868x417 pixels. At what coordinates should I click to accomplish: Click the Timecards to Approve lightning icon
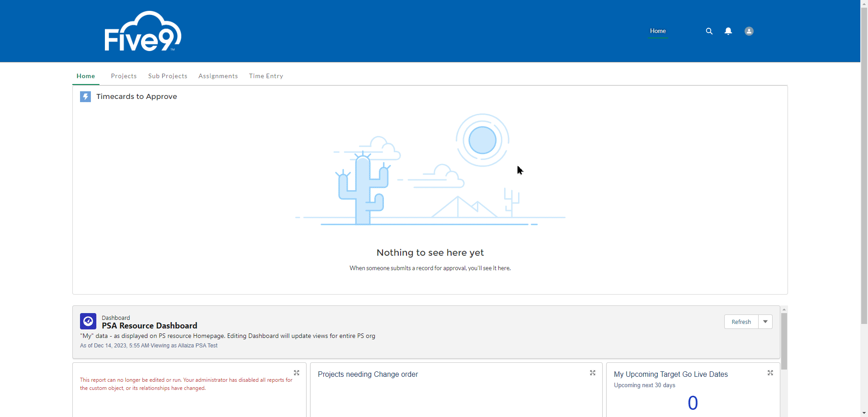[85, 97]
